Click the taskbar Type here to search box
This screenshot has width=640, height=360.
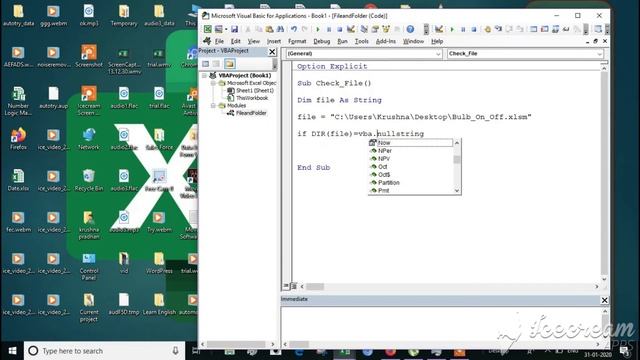[104, 351]
